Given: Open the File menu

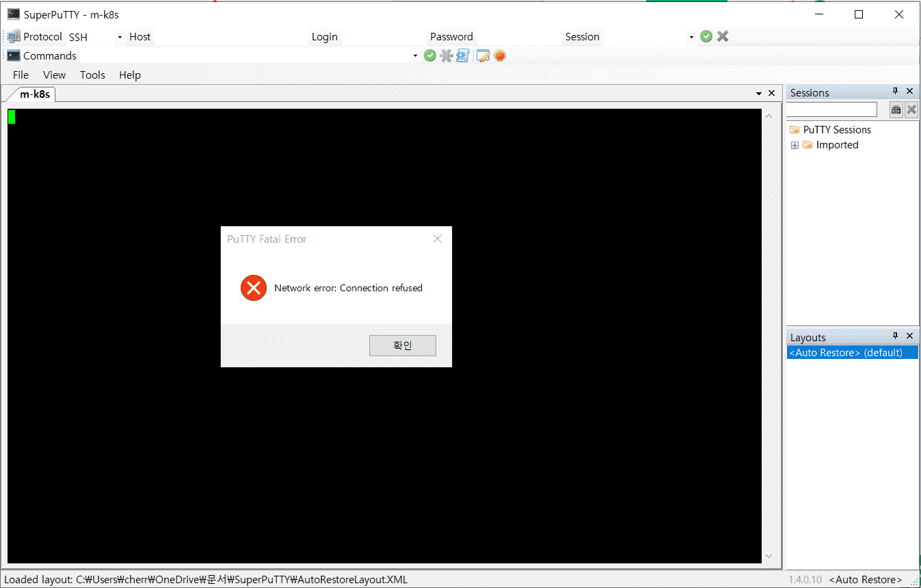Looking at the screenshot, I should point(21,75).
